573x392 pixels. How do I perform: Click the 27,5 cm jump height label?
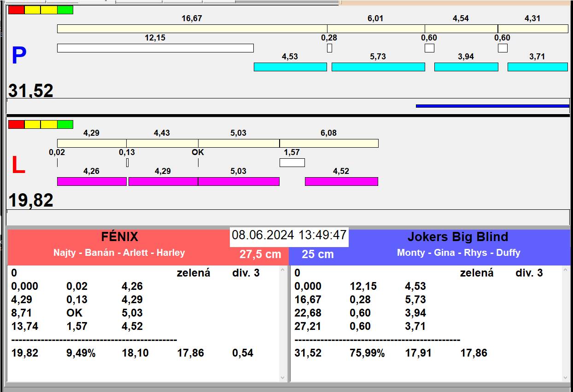tap(260, 254)
